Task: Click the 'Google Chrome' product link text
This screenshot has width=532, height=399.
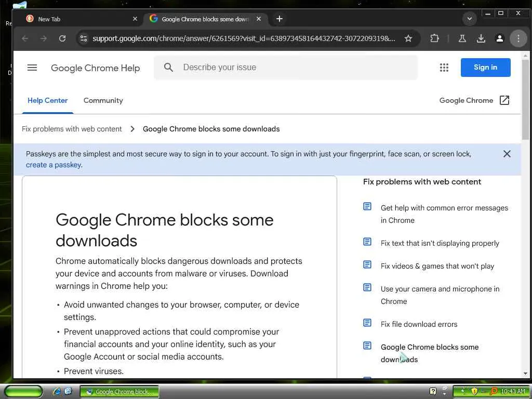Action: tap(466, 100)
